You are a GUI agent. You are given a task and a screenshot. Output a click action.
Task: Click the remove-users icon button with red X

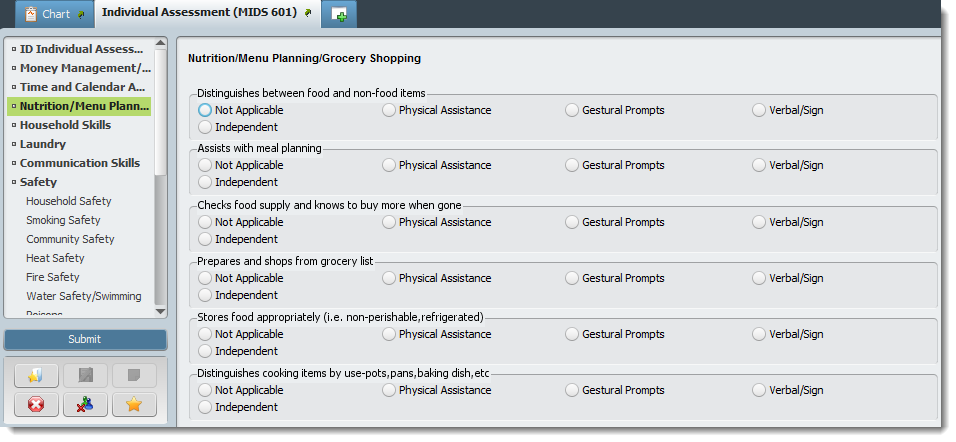[85, 404]
